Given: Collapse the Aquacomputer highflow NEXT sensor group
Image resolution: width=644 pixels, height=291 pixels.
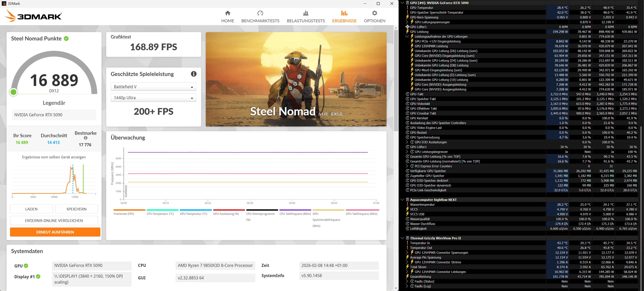Looking at the screenshot, I should coord(402,200).
